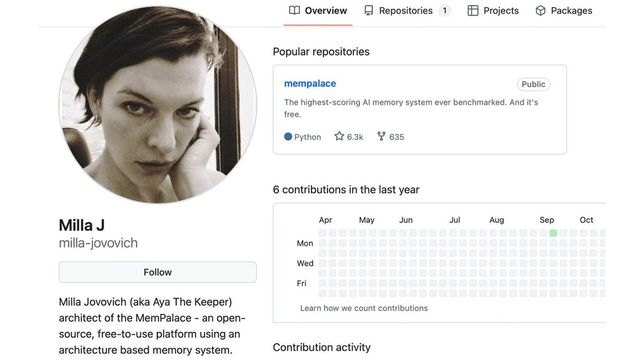Click the Public visibility badge
Image resolution: width=644 pixels, height=362 pixels.
pyautogui.click(x=533, y=84)
